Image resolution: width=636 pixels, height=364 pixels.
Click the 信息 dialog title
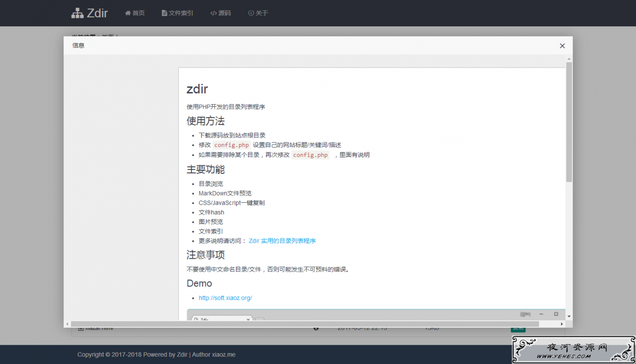pyautogui.click(x=79, y=45)
